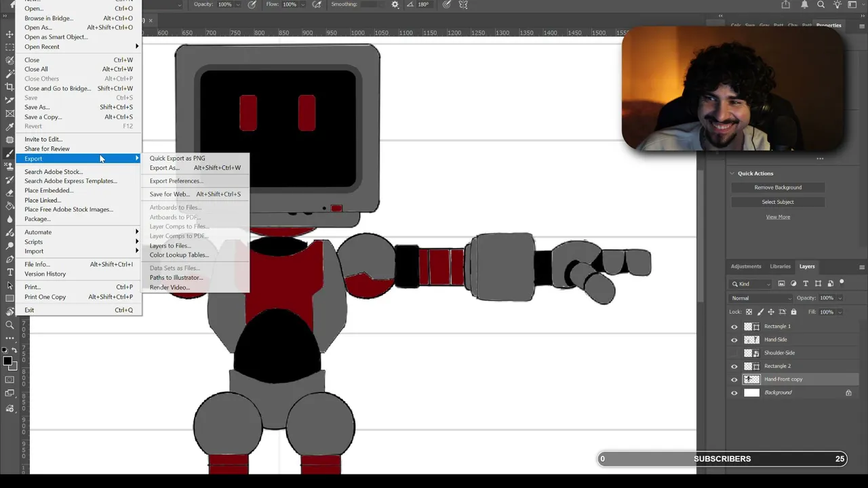Toggle layer filtering on or off

(x=842, y=282)
